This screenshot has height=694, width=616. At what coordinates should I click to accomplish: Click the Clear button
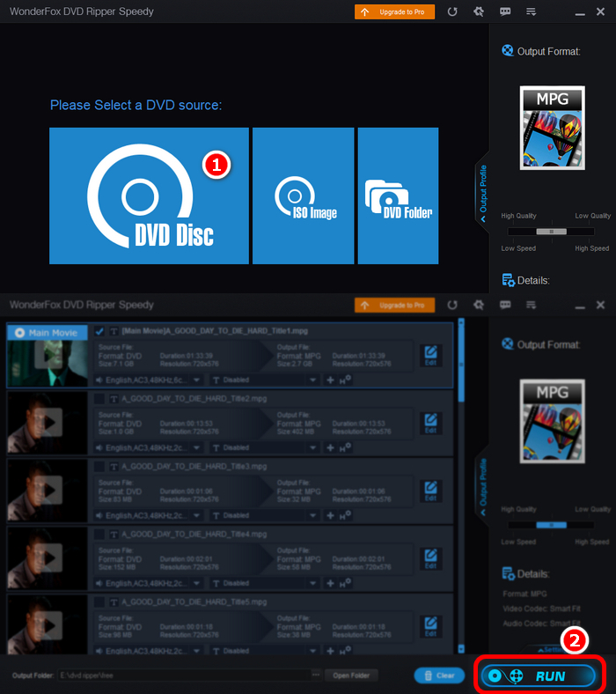click(439, 676)
